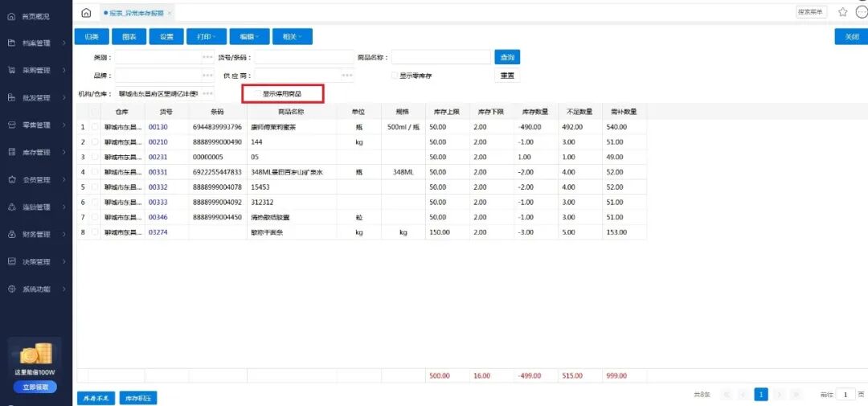Open the 打印 dropdown button
868x406 pixels.
coord(204,36)
